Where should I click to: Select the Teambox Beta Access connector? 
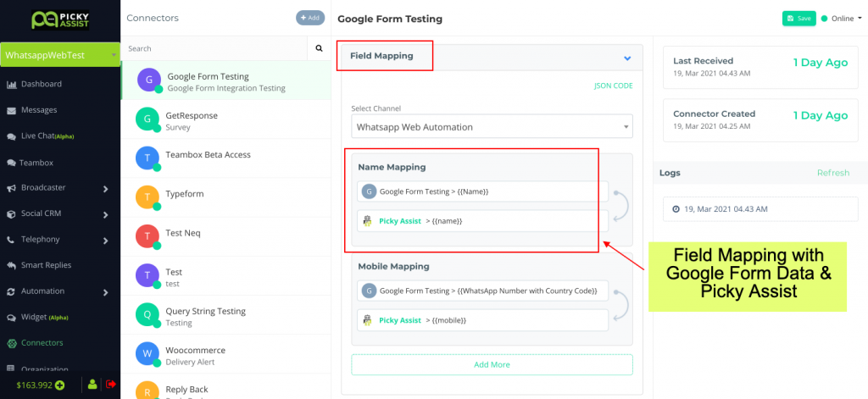(x=225, y=158)
